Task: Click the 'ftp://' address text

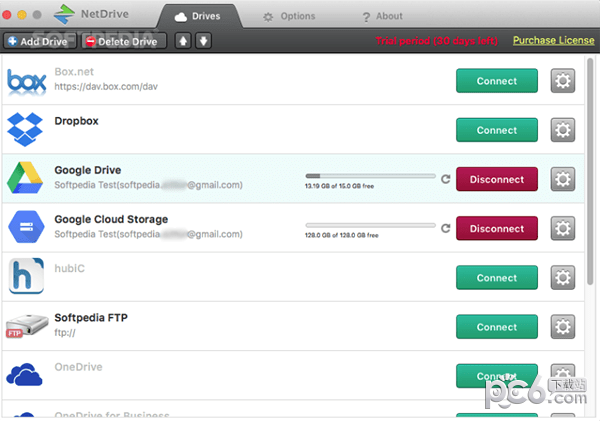Action: coord(65,333)
